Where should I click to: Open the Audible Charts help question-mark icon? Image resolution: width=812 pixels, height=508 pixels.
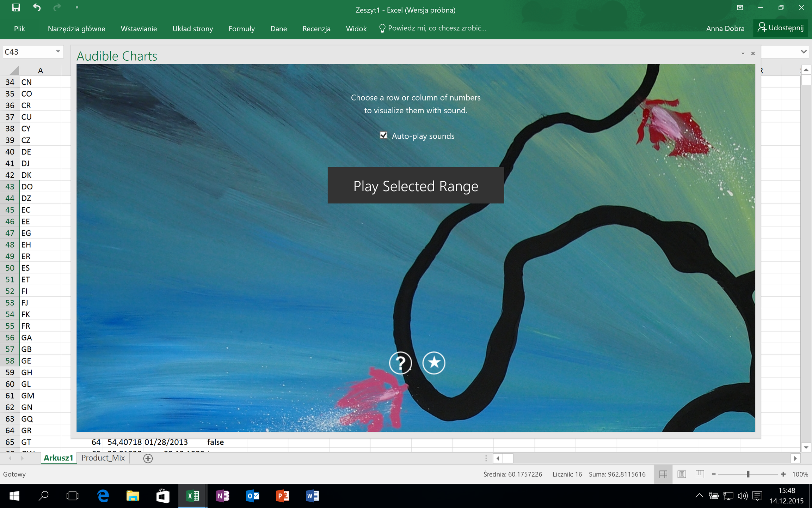[400, 363]
